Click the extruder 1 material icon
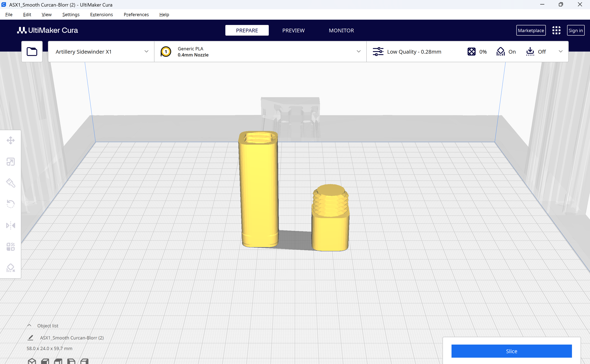This screenshot has height=364, width=590. point(166,52)
